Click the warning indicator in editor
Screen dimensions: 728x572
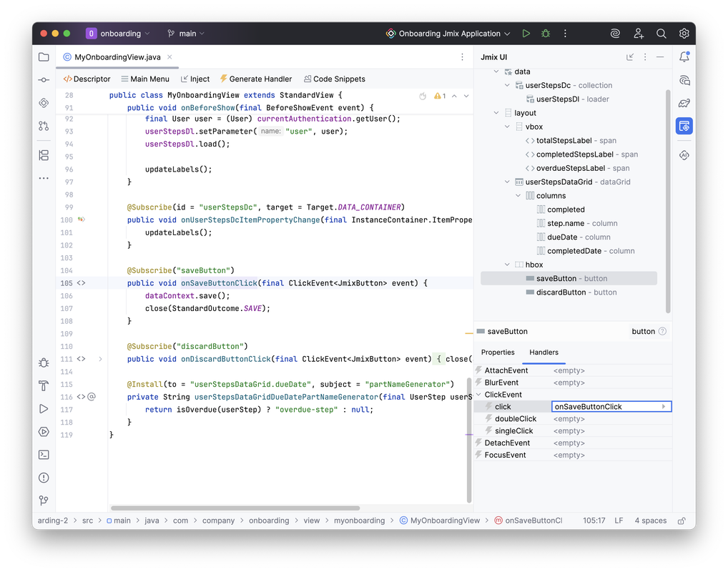tap(440, 96)
